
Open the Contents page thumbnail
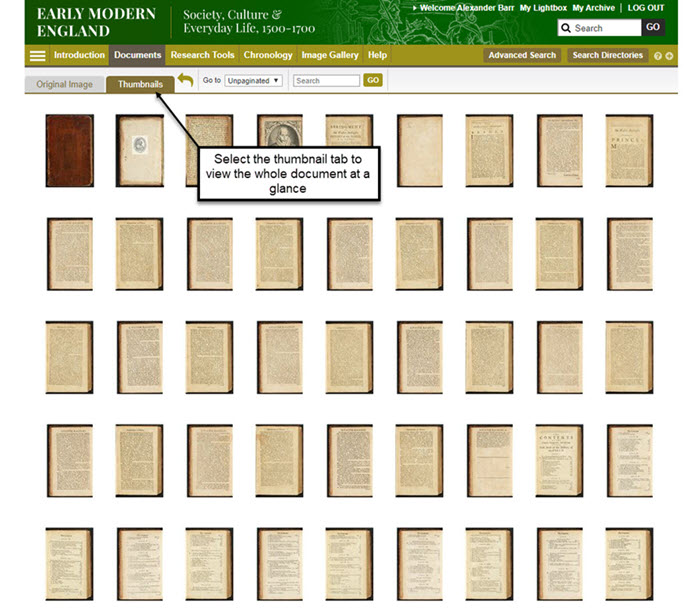[559, 461]
